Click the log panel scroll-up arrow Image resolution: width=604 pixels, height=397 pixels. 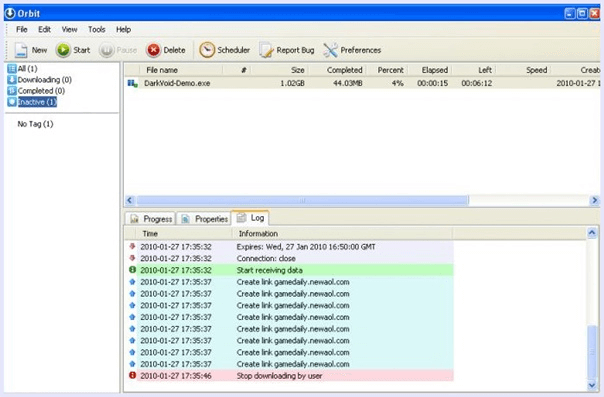[592, 233]
